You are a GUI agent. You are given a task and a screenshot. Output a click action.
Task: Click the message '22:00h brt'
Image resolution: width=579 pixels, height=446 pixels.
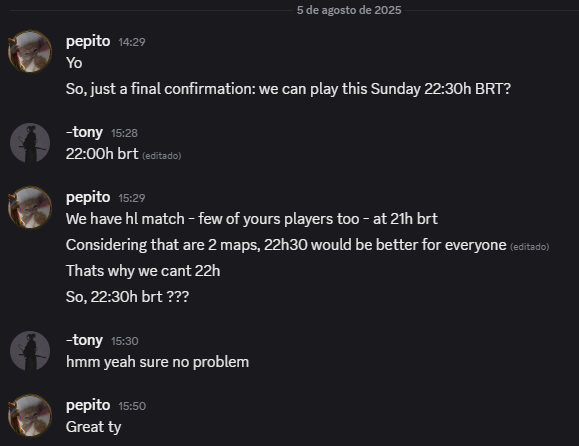click(102, 154)
